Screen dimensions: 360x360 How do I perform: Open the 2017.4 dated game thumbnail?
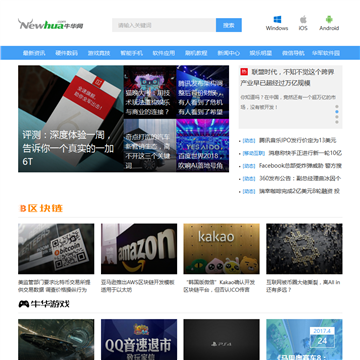coord(304,340)
